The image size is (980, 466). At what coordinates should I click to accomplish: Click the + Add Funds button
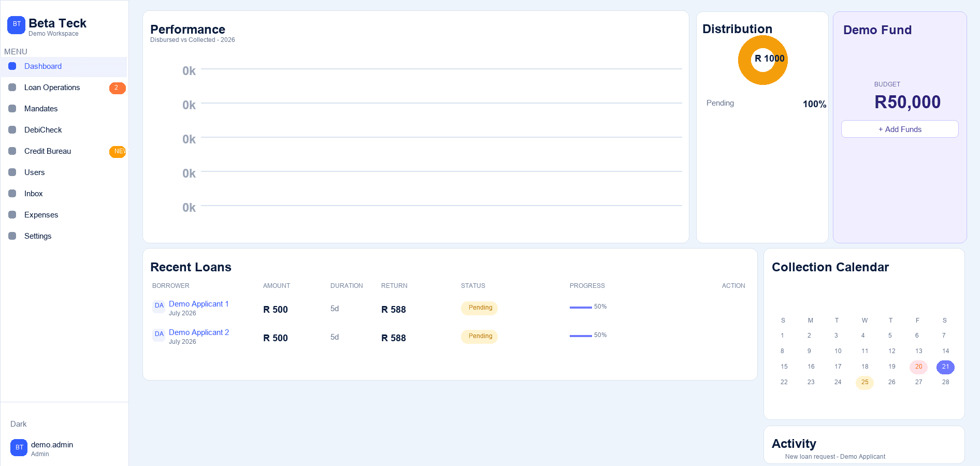pyautogui.click(x=900, y=129)
